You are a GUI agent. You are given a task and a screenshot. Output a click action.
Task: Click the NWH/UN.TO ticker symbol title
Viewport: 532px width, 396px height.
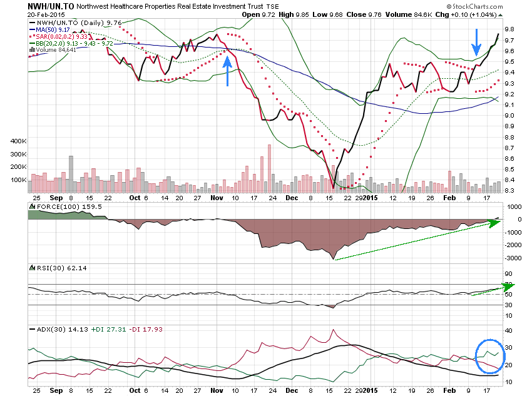tap(51, 6)
